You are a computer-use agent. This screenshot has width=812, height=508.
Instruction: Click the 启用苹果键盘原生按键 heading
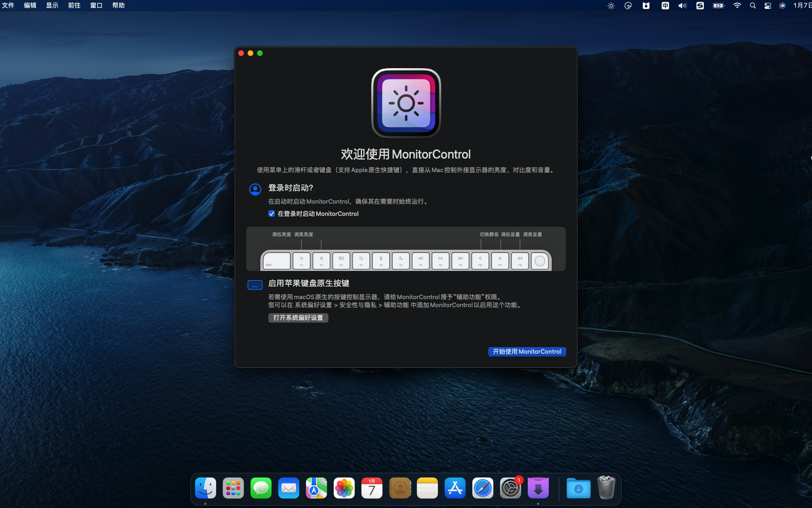[309, 283]
